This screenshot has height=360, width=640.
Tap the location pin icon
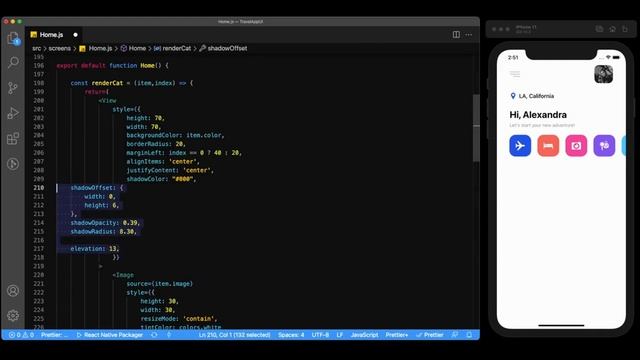[513, 96]
